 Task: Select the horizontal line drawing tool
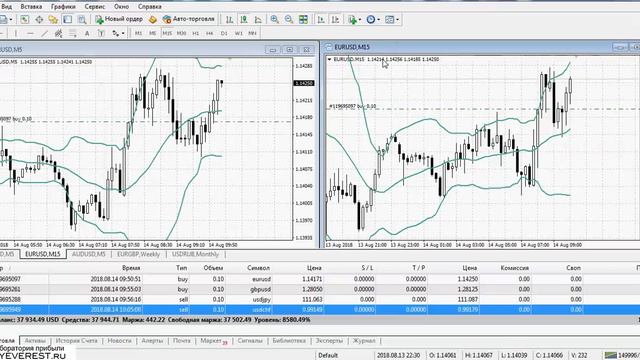pyautogui.click(x=30, y=33)
